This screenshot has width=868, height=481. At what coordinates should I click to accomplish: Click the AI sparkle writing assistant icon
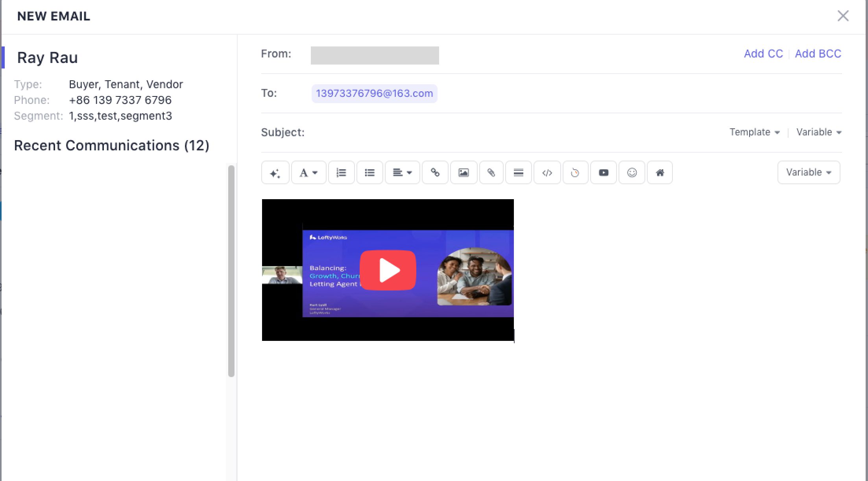[275, 172]
